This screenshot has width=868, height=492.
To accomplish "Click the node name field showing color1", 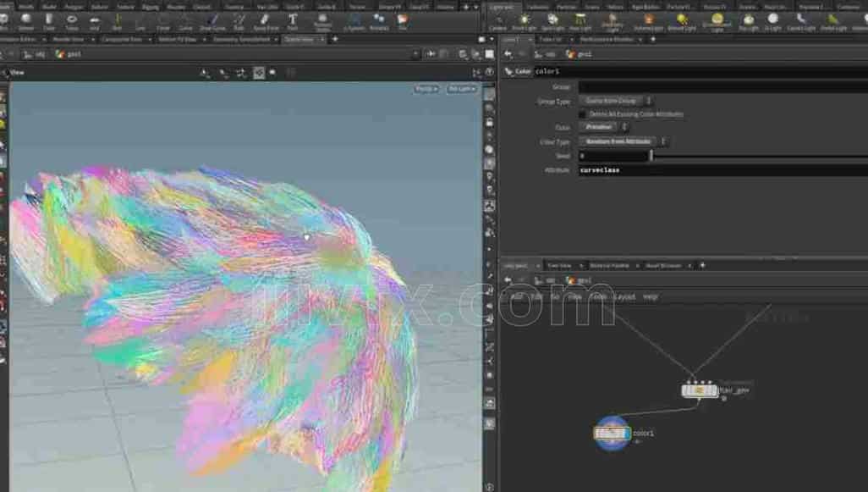I will point(700,71).
